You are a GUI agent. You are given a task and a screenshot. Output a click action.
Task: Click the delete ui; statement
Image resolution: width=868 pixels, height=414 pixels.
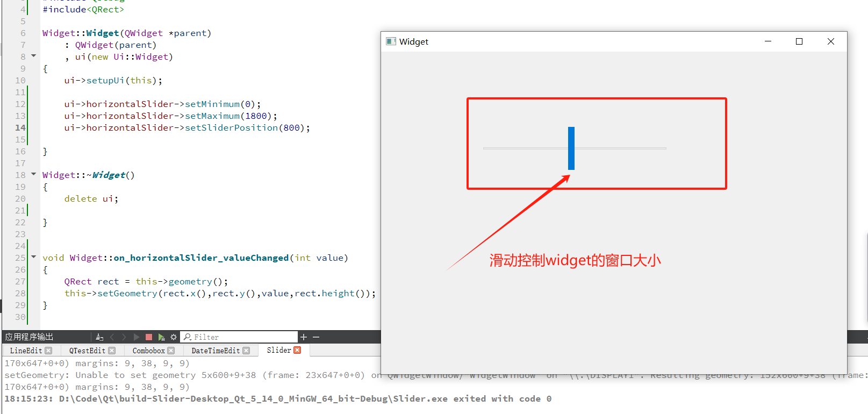pyautogui.click(x=91, y=199)
